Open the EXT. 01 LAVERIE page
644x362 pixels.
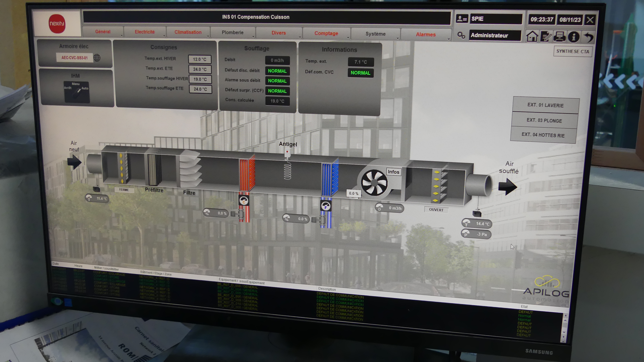[x=545, y=105]
